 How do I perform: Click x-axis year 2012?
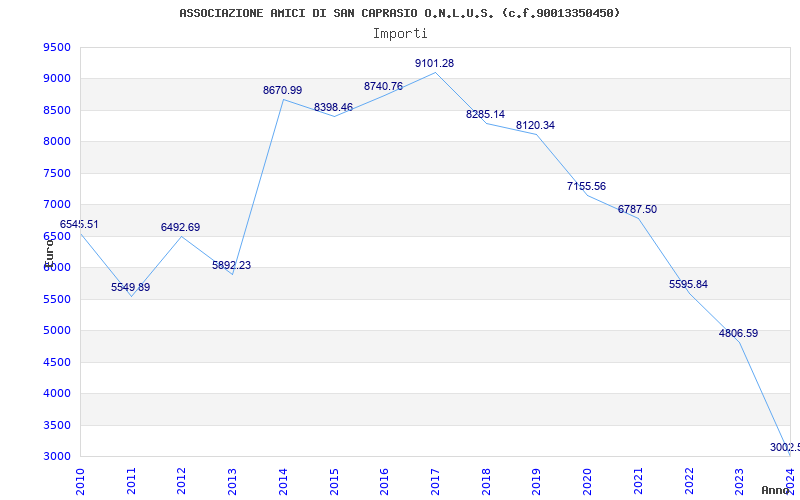coord(182,482)
